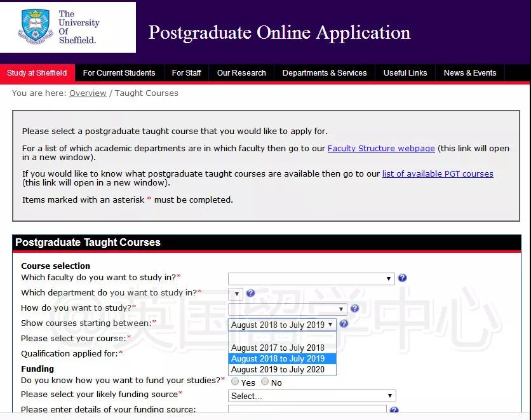Expand the faculty selection dropdown
The height and width of the screenshot is (420, 531).
coord(311,278)
